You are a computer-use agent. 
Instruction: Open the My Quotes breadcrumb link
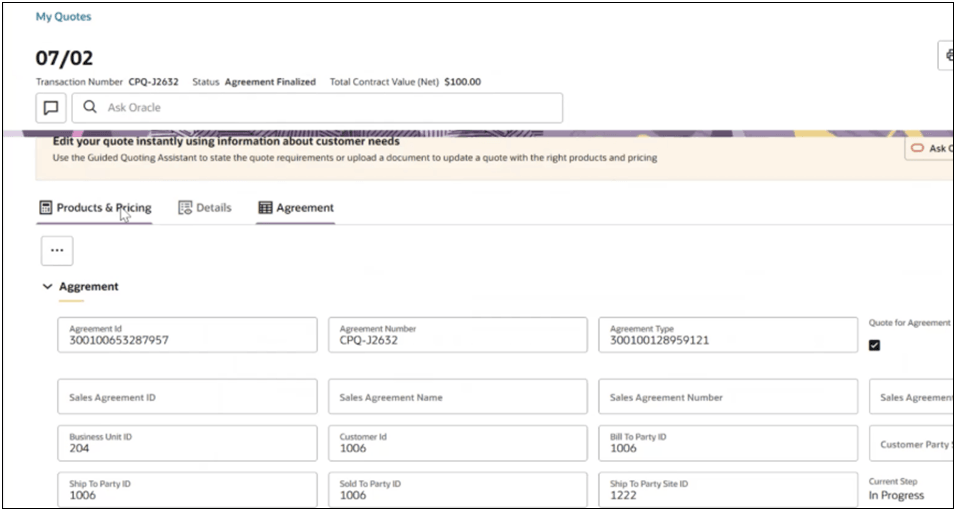click(63, 17)
